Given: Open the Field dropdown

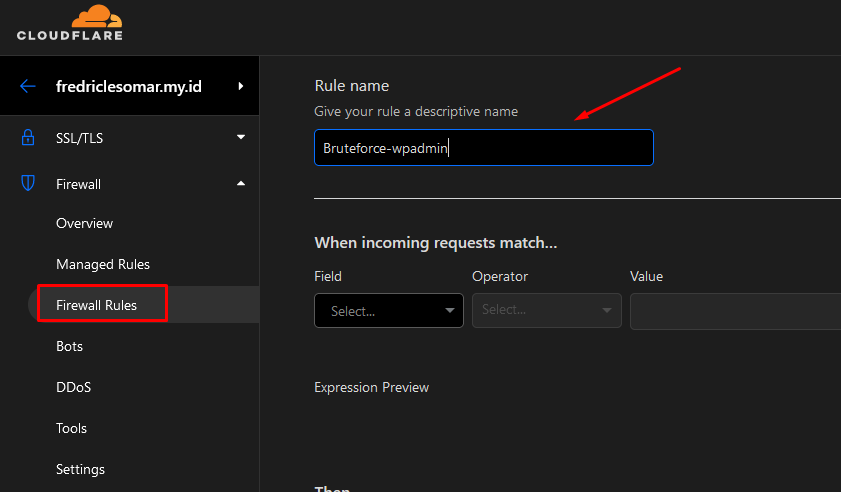Looking at the screenshot, I should coord(388,311).
